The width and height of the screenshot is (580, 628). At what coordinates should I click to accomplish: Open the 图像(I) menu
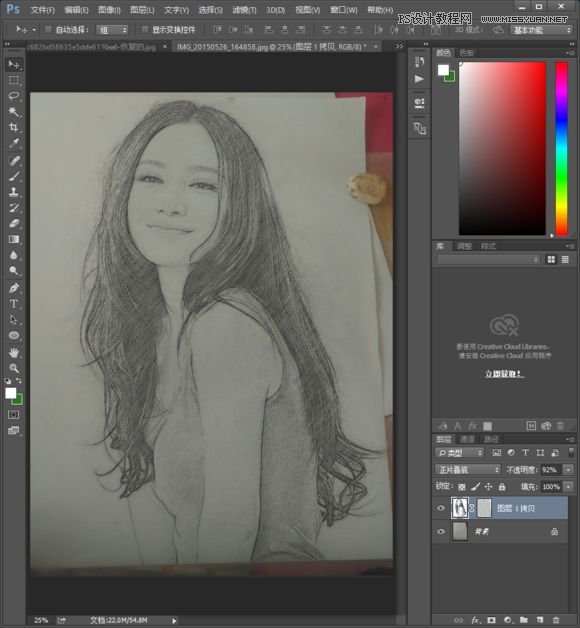pos(109,10)
